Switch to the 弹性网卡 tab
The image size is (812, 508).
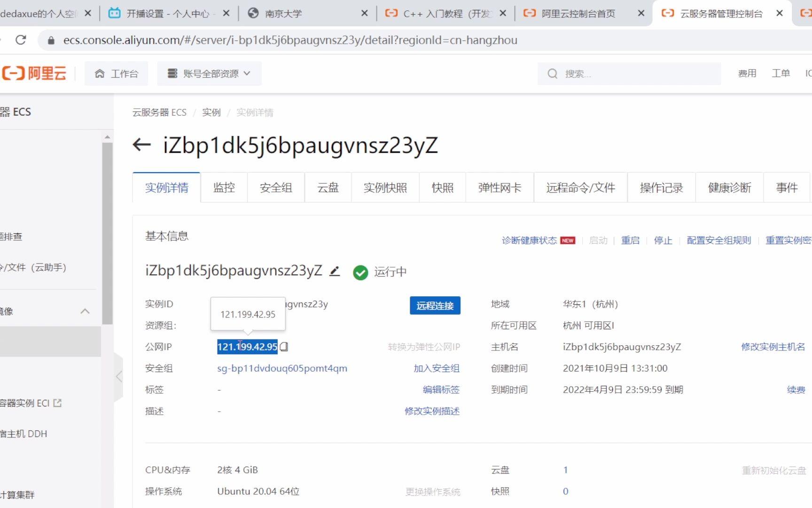point(500,188)
